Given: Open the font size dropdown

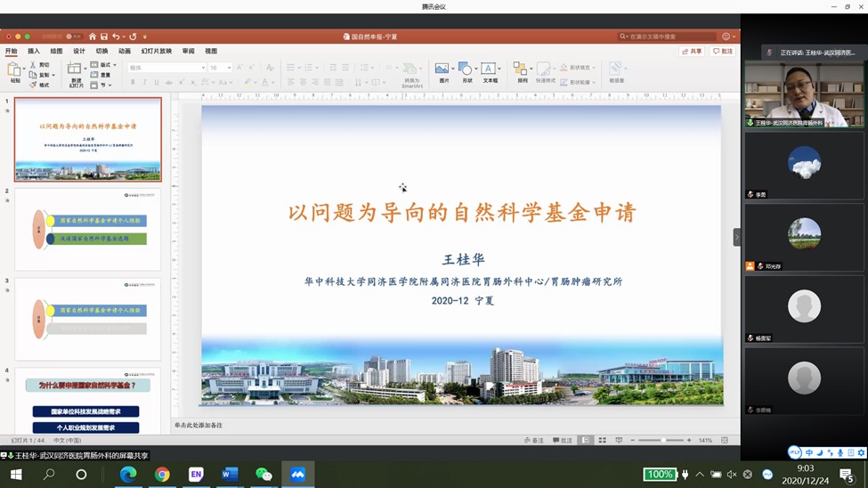Looking at the screenshot, I should point(220,68).
